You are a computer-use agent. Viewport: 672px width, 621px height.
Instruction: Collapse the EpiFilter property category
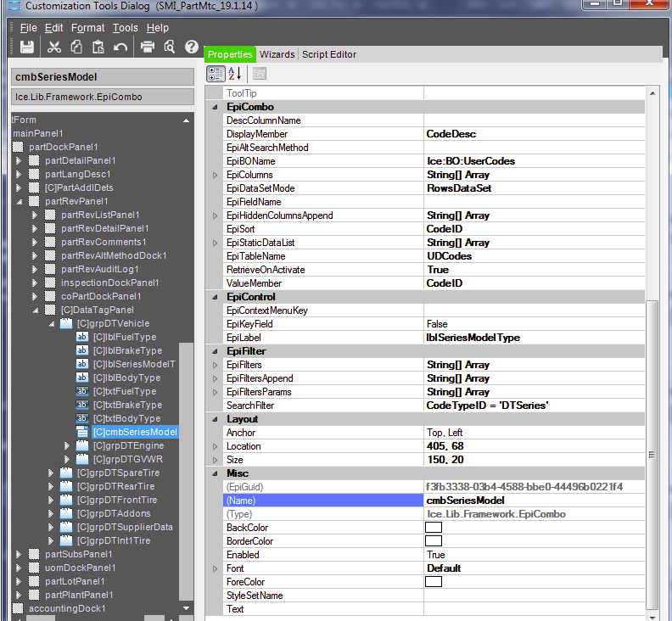coord(215,351)
